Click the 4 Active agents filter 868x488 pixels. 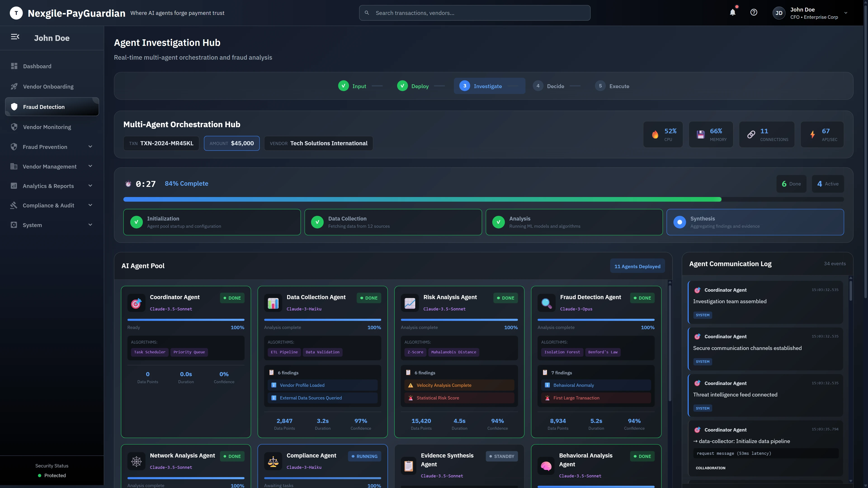(828, 183)
